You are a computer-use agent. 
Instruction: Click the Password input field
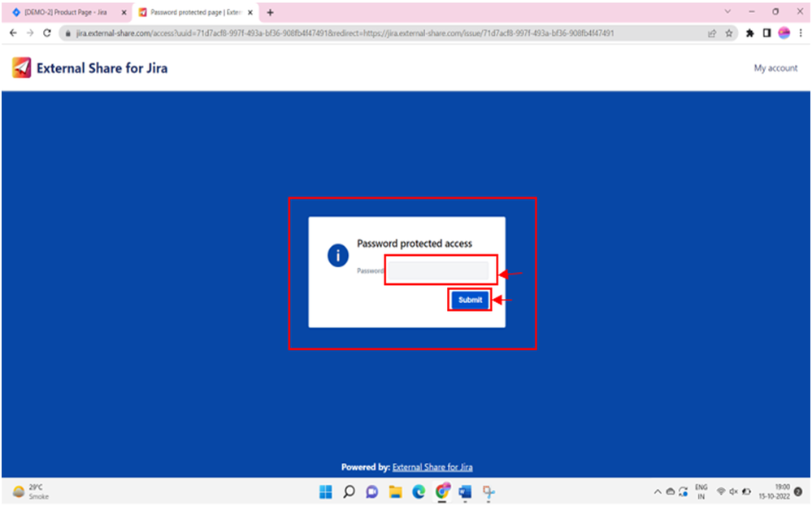coord(438,270)
